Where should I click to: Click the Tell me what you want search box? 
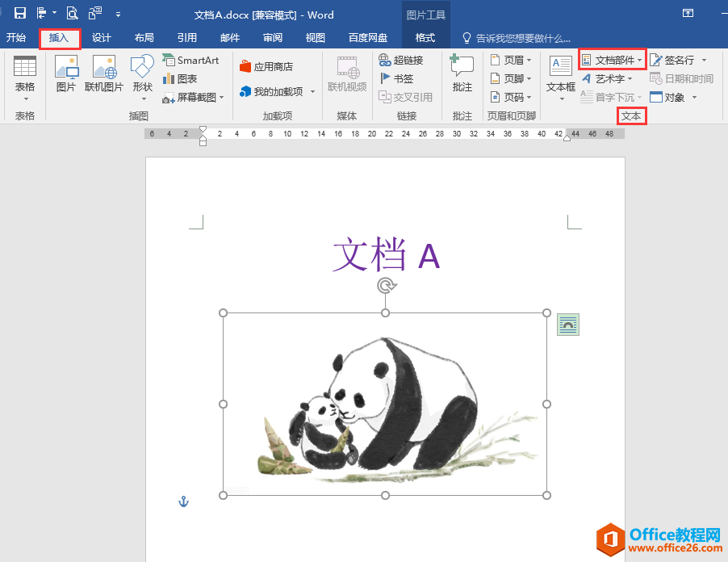(517, 38)
